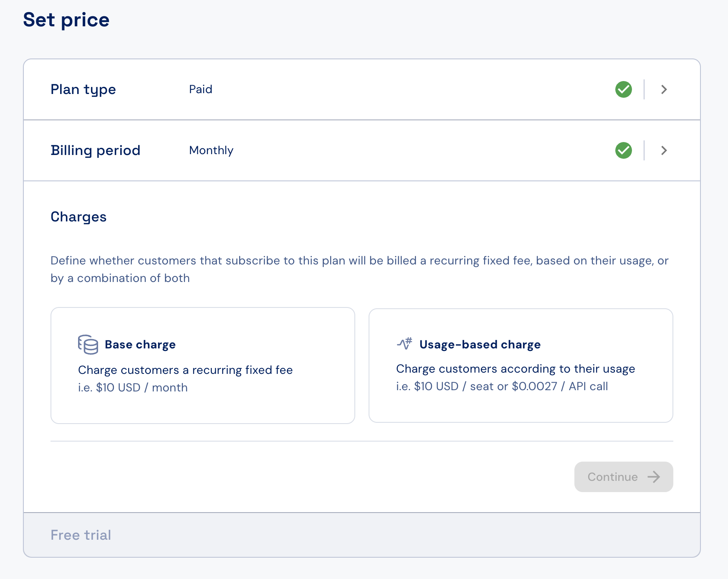The height and width of the screenshot is (579, 728).
Task: Expand the Plan type row chevron
Action: [664, 89]
